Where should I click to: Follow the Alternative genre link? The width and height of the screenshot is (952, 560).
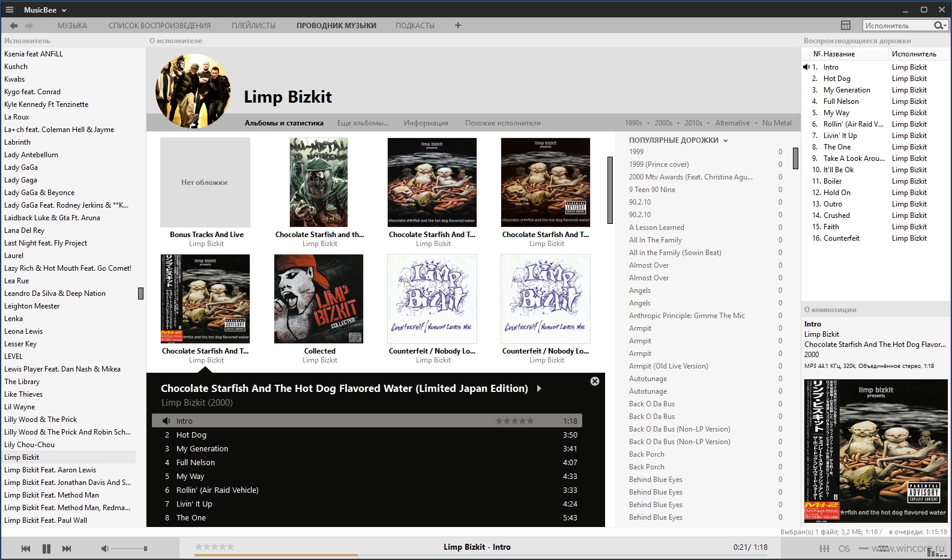click(732, 123)
